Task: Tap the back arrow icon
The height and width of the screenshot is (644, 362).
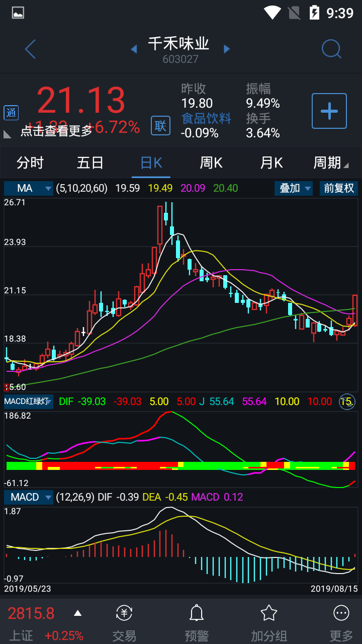Action: click(x=31, y=49)
